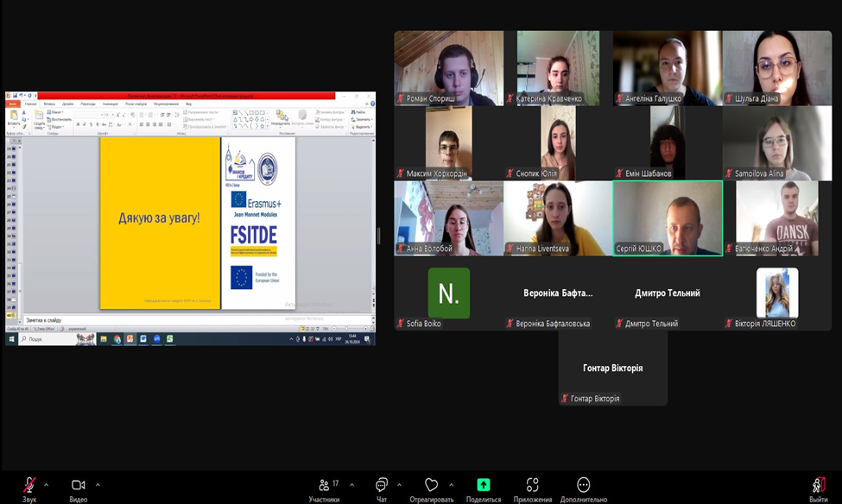Click the Заметки к слайду notes field

(x=199, y=320)
